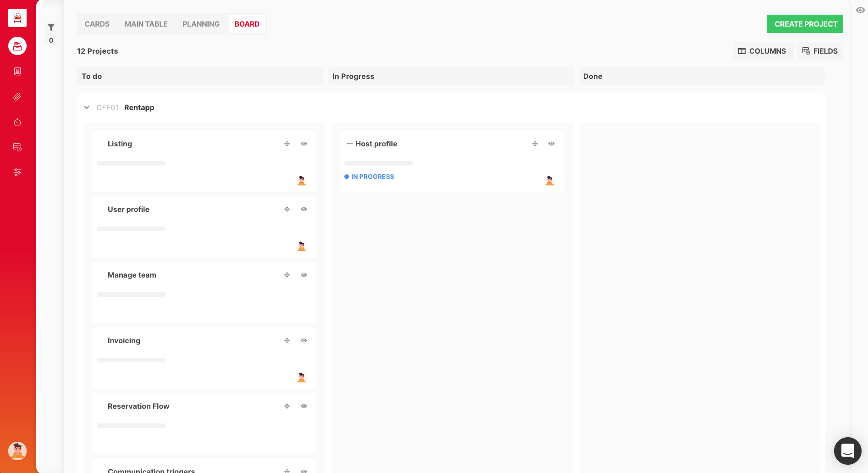
Task: Switch to the MAIN TABLE tab
Action: point(146,24)
